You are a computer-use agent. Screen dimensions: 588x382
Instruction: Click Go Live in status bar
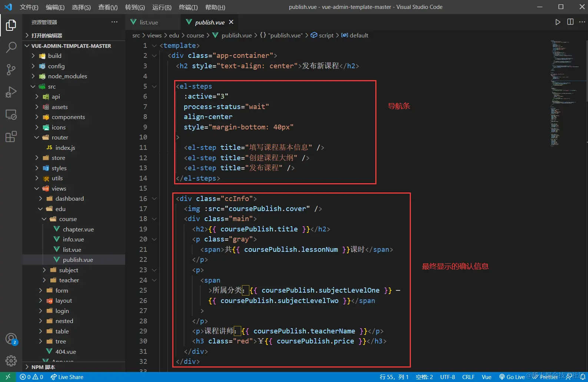coord(512,377)
